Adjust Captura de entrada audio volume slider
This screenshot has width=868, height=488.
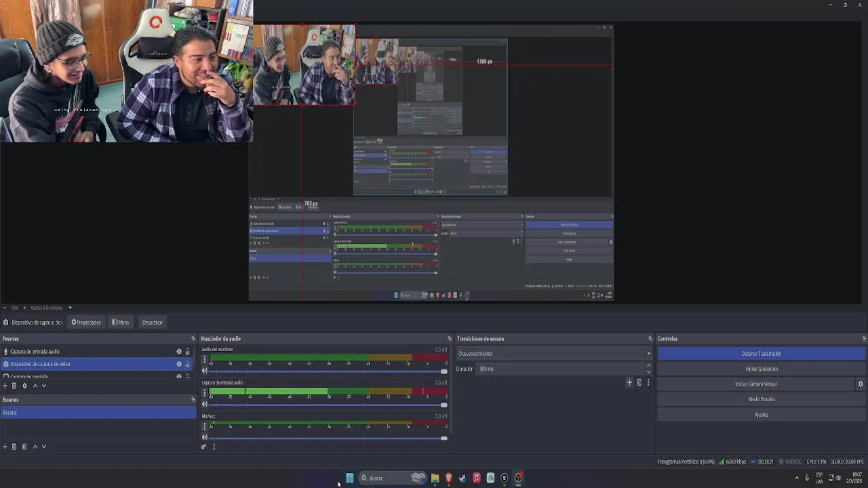tap(329, 405)
